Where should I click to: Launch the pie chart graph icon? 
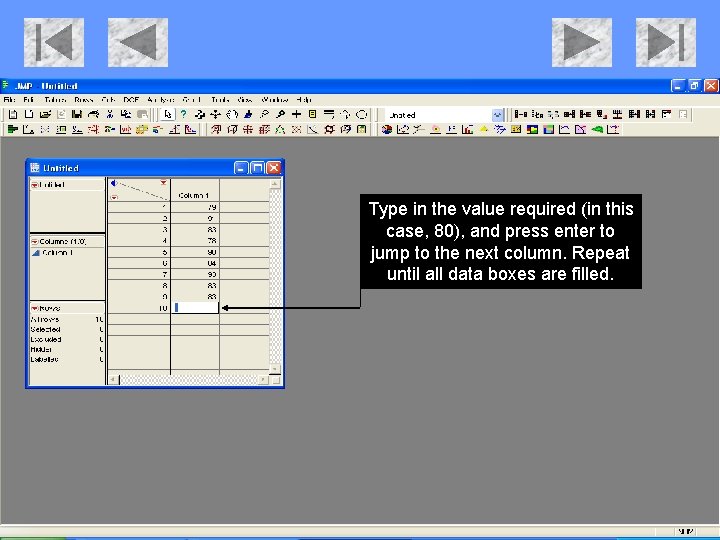click(x=387, y=130)
